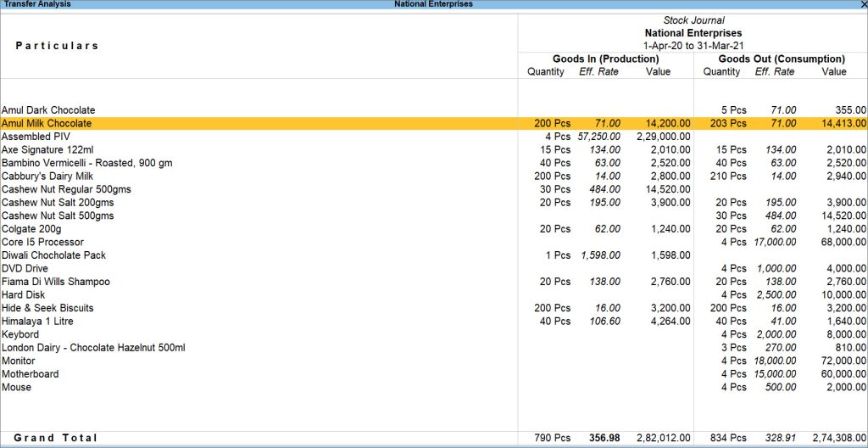Screen dimensions: 868x448
Task: Select Cashew Nut Regular 500gms row
Action: point(434,189)
